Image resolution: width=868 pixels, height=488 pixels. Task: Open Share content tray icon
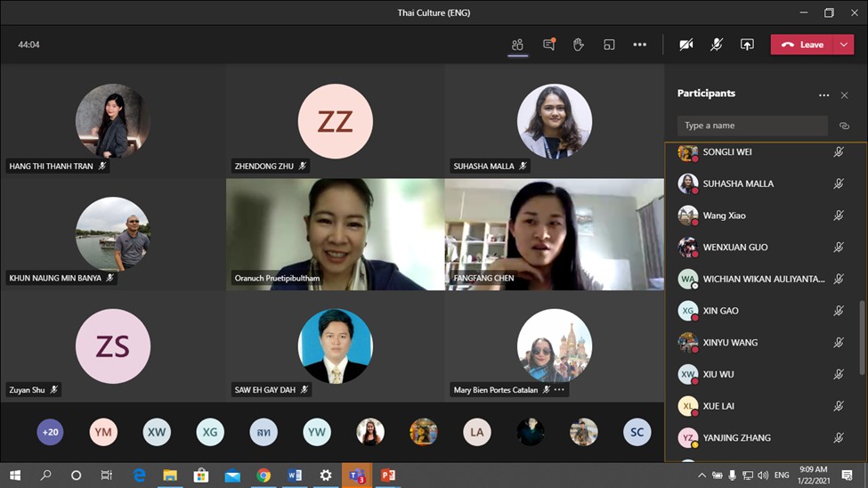(747, 45)
